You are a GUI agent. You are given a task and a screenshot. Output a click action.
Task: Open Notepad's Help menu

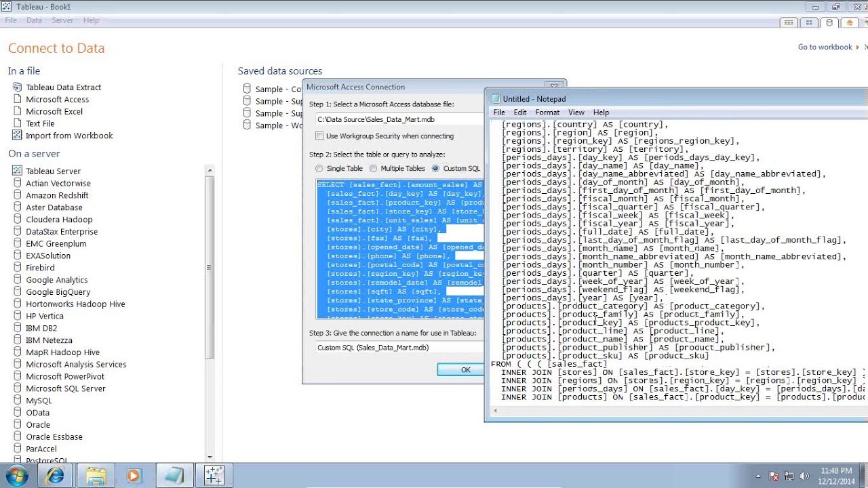pos(601,113)
